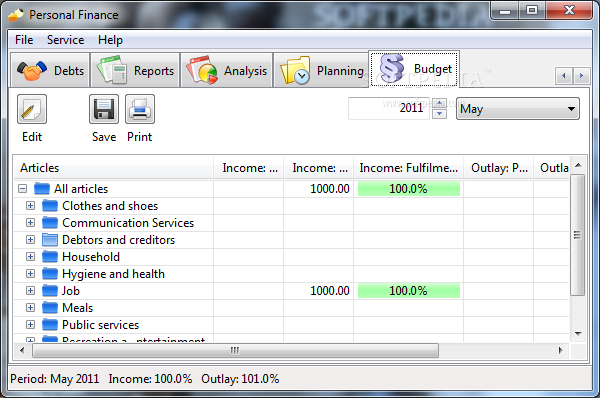This screenshot has width=600, height=398.
Task: Click the Outlay: P... column header
Action: [499, 168]
